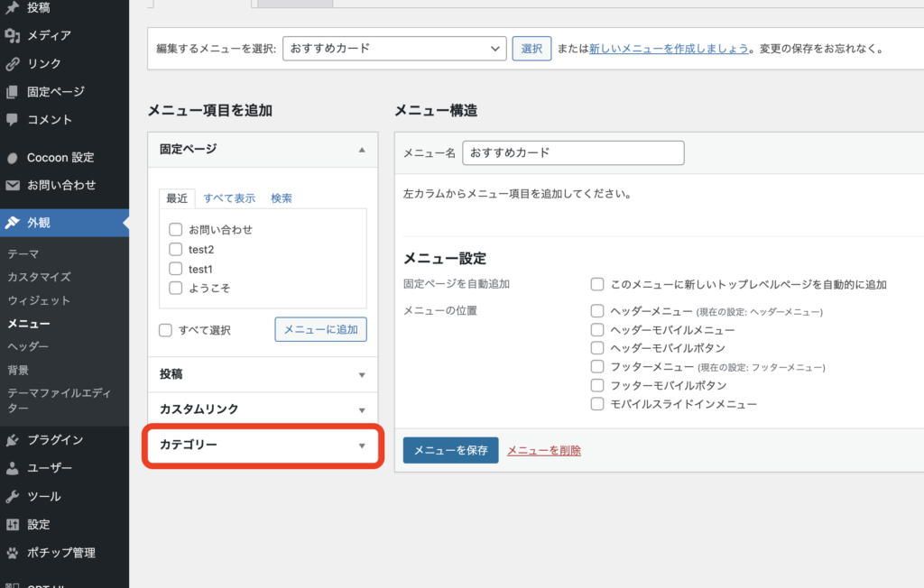Check the ヘッダーメニュー location checkbox
The width and height of the screenshot is (924, 588).
click(x=597, y=310)
